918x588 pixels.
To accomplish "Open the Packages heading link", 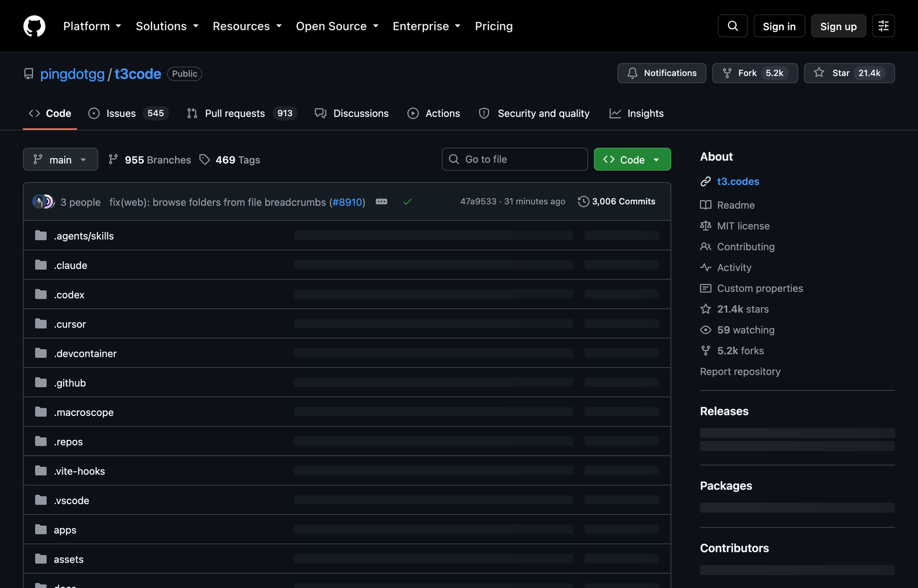I will click(726, 486).
